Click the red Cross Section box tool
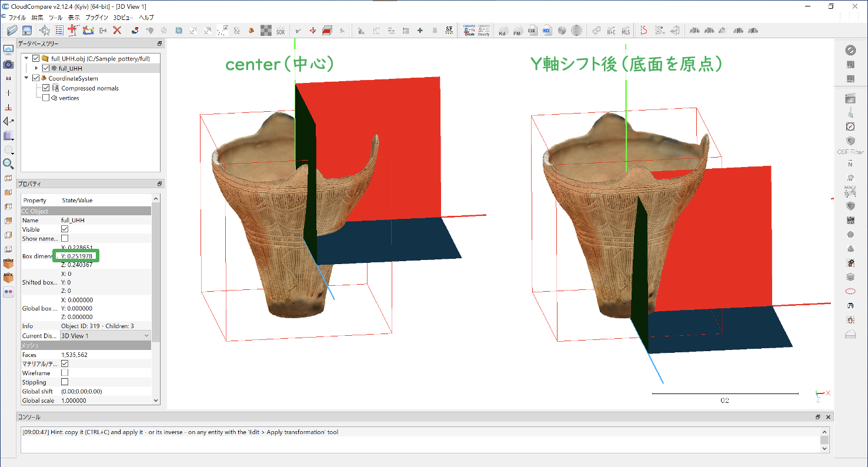Viewport: 868px width, 467px height. click(x=327, y=30)
